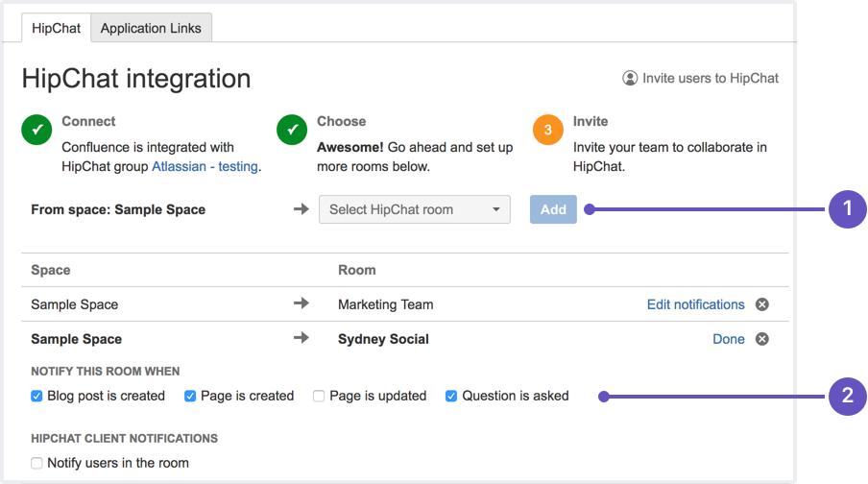Click the Room column header
This screenshot has height=484, width=868.
pos(357,270)
